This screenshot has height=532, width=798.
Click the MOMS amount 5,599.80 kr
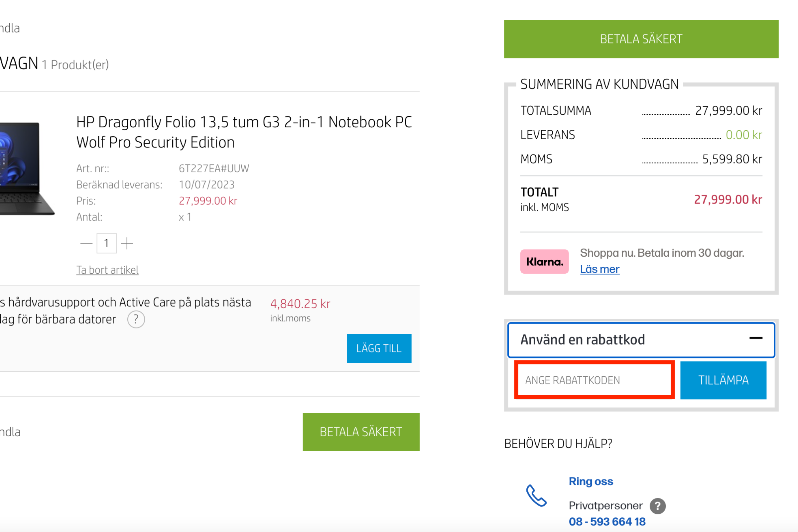click(x=732, y=159)
